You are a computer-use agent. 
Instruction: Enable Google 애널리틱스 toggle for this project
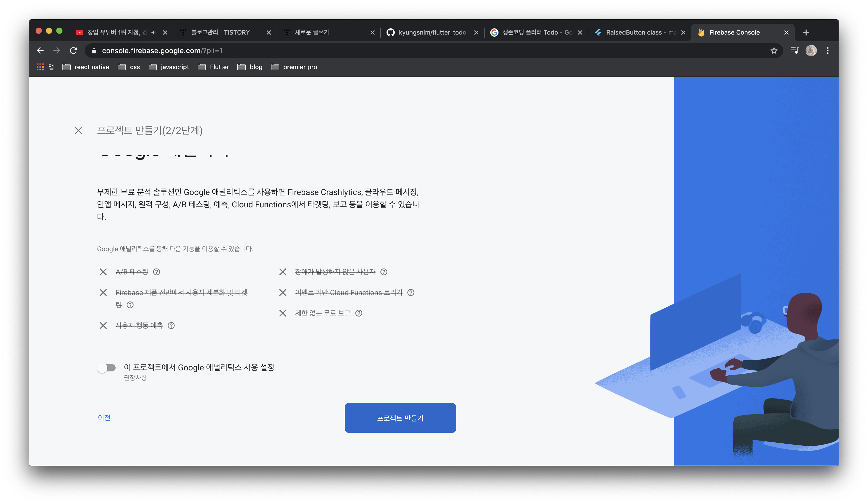point(106,368)
